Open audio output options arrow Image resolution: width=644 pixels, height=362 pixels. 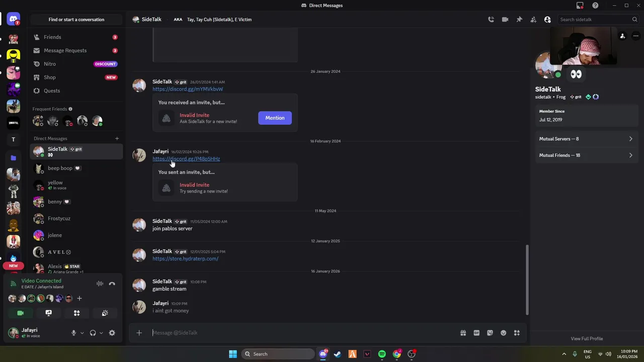click(x=101, y=333)
